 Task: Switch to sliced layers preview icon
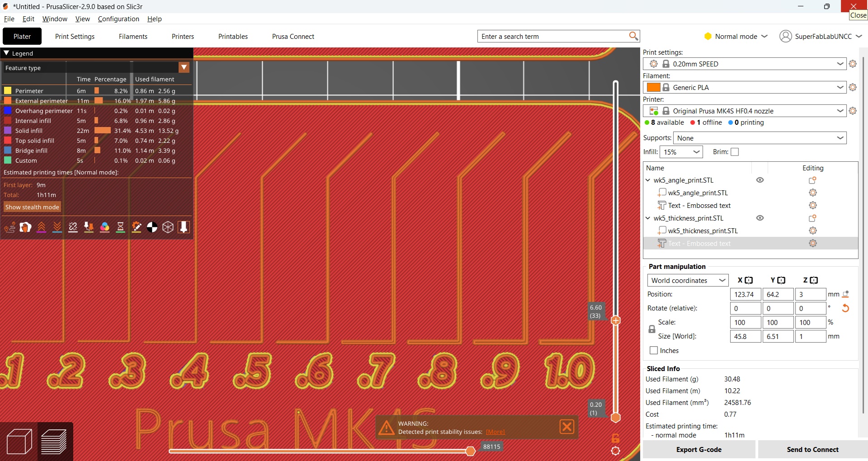click(x=54, y=441)
